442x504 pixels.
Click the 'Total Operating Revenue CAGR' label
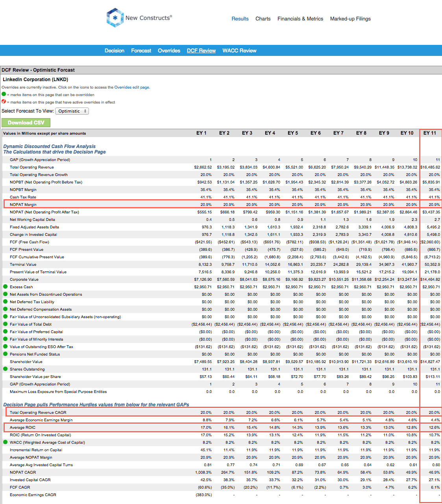tap(38, 413)
